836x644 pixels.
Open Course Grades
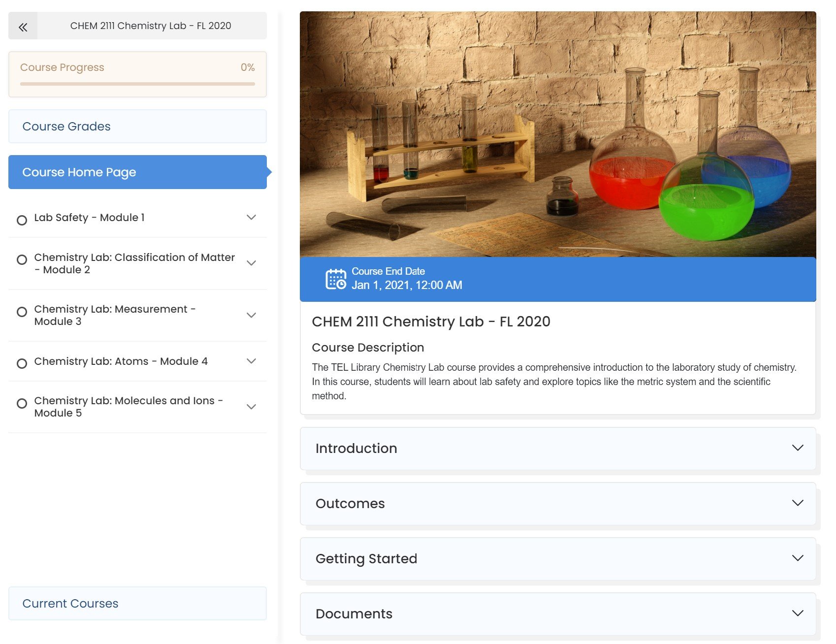tap(137, 127)
